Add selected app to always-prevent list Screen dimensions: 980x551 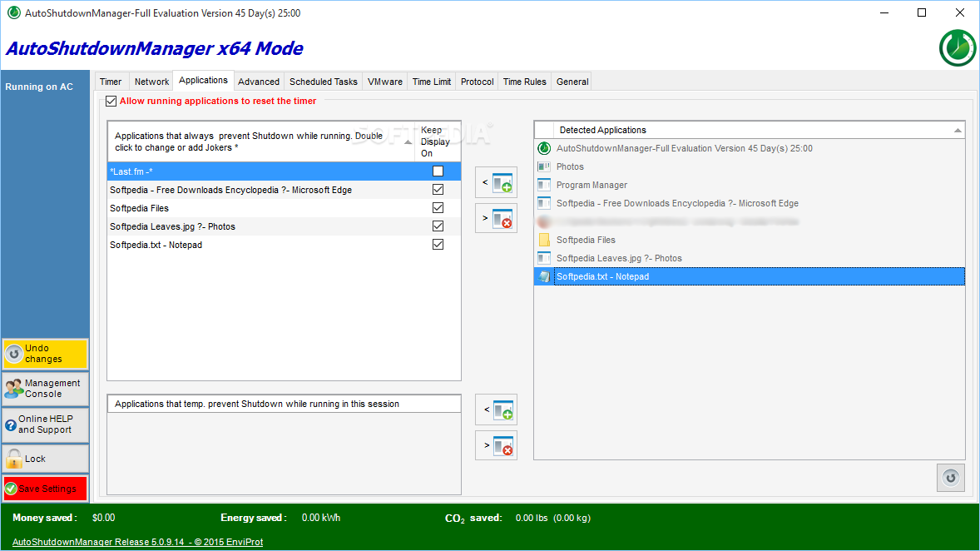(x=497, y=182)
